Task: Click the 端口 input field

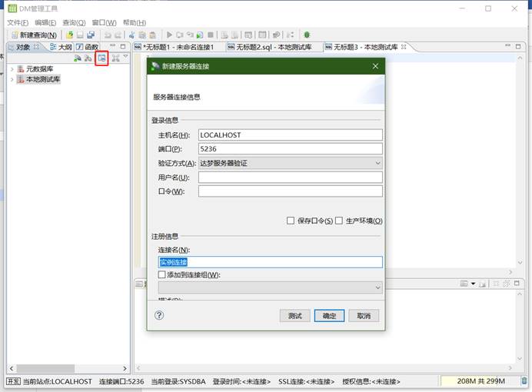Action: click(x=291, y=149)
